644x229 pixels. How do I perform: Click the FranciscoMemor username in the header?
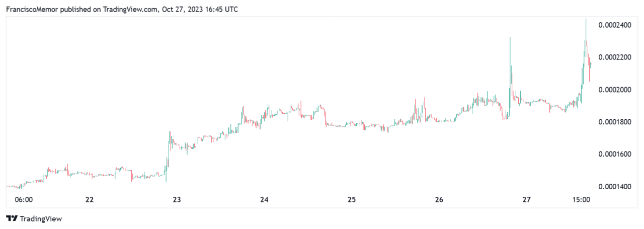(x=33, y=9)
